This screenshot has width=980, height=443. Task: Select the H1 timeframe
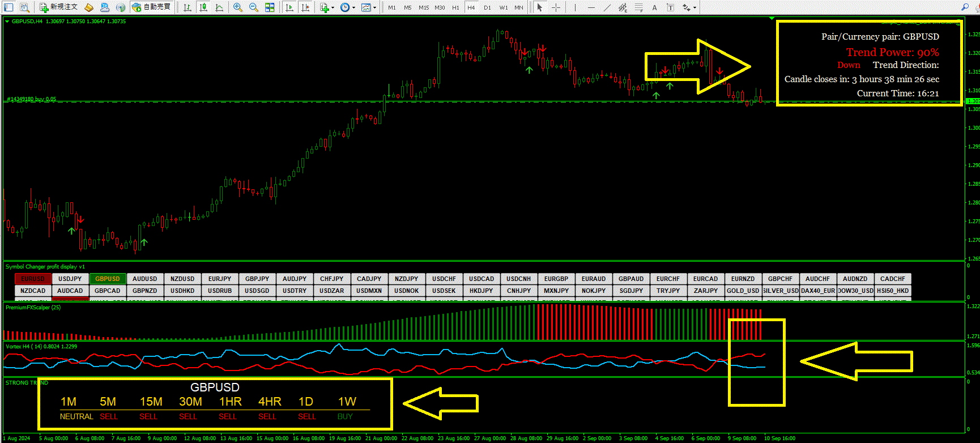tap(455, 7)
